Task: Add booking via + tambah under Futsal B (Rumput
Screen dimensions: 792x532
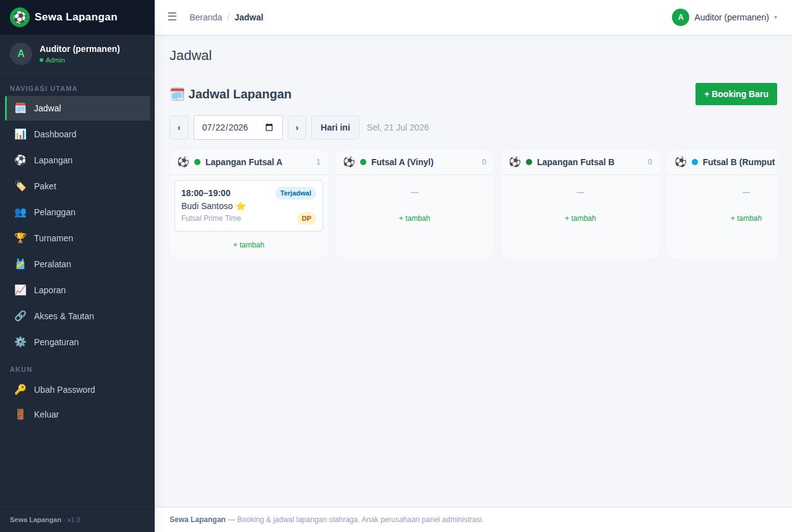Action: point(746,218)
